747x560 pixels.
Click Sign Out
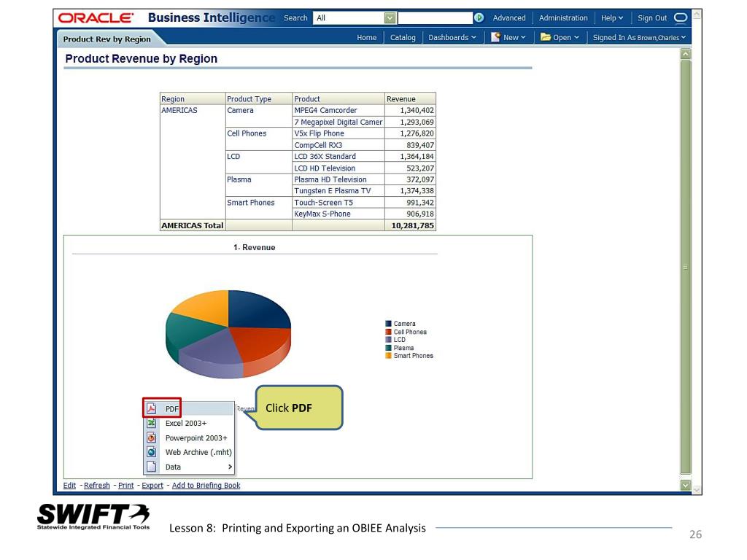click(x=652, y=17)
